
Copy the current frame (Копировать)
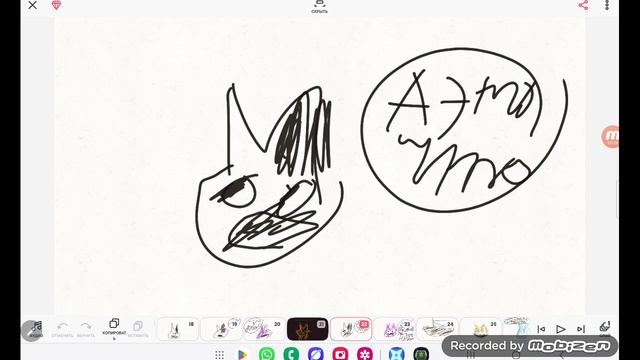[114, 329]
